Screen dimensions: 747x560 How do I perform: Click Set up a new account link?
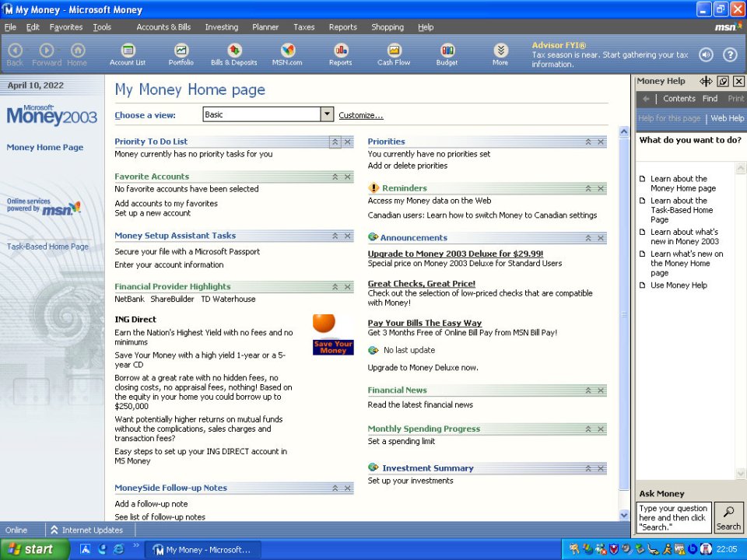point(153,213)
